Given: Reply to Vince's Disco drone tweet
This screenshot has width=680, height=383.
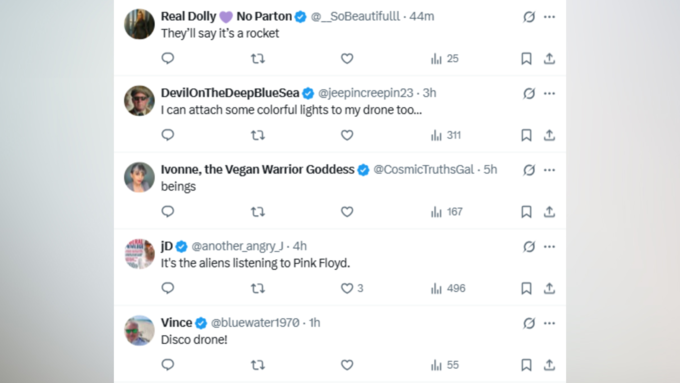Looking at the screenshot, I should 168,365.
